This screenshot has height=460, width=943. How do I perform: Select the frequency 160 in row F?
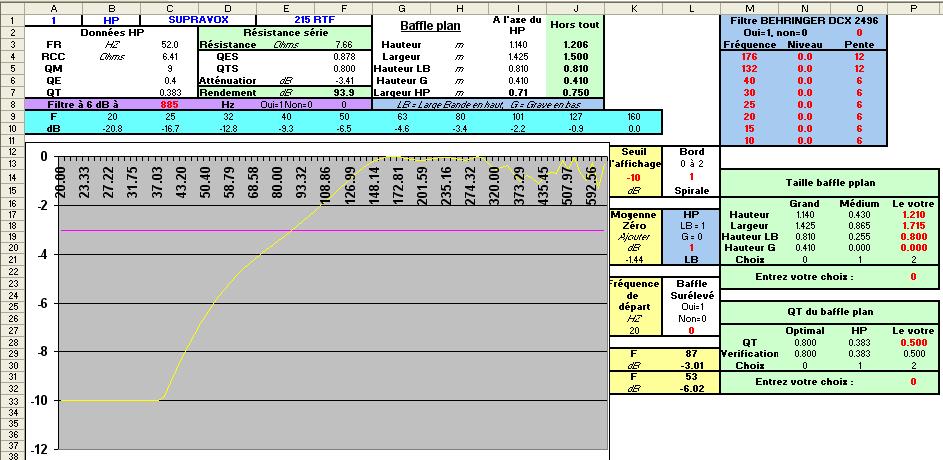click(632, 116)
